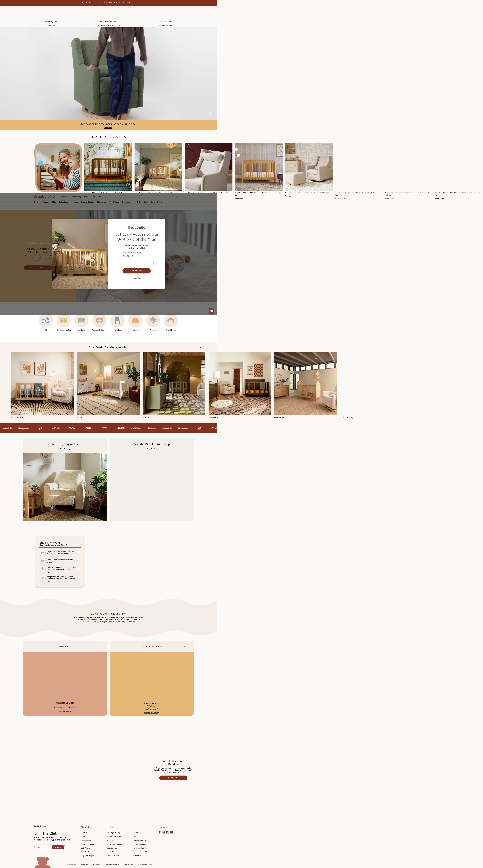Click Shop Bedding link

[152, 449]
